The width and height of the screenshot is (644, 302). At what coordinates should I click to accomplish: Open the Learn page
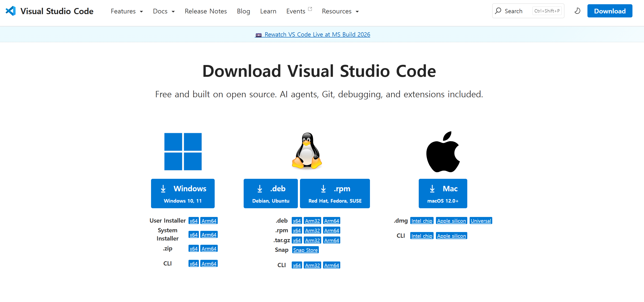[268, 11]
